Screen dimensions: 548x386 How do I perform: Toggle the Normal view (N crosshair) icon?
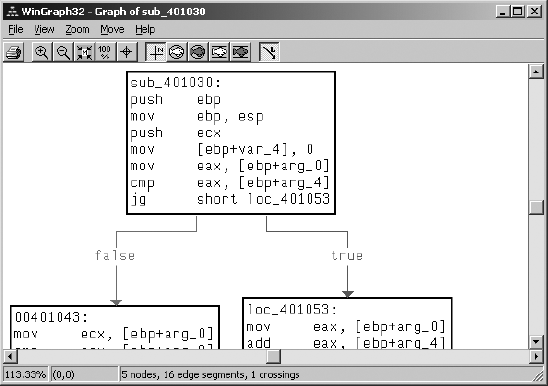pos(156,52)
